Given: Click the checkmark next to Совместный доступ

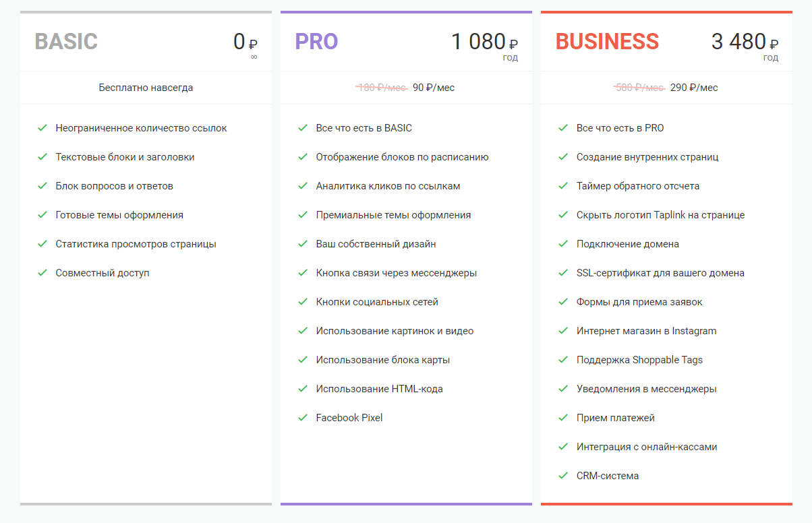Looking at the screenshot, I should pos(42,272).
